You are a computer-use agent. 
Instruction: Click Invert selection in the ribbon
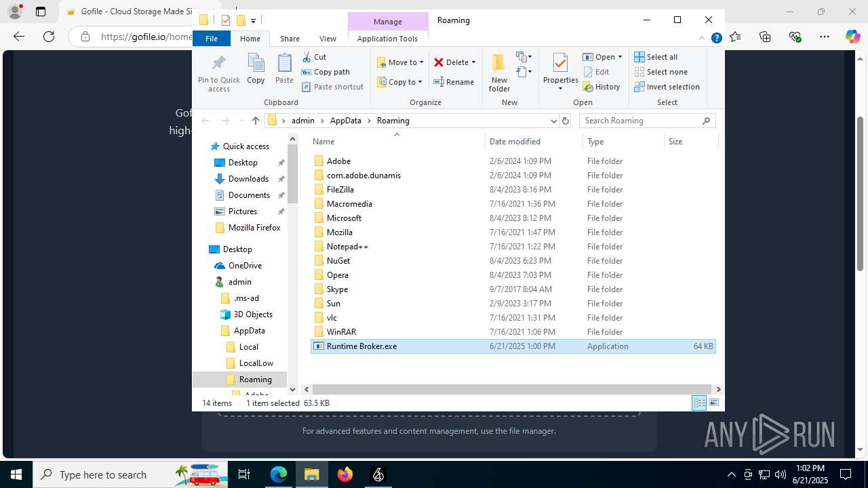pos(667,87)
